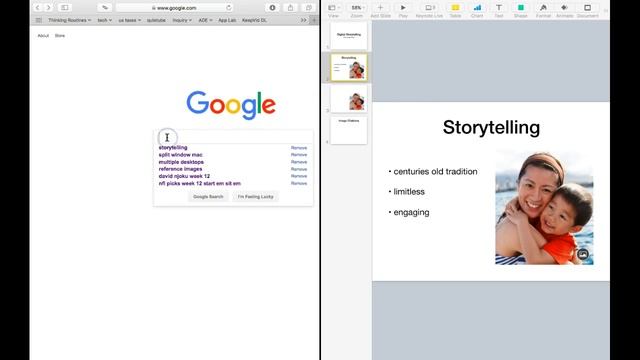The height and width of the screenshot is (360, 640).
Task: Expand the us taxes bookmark folder
Action: point(129,20)
